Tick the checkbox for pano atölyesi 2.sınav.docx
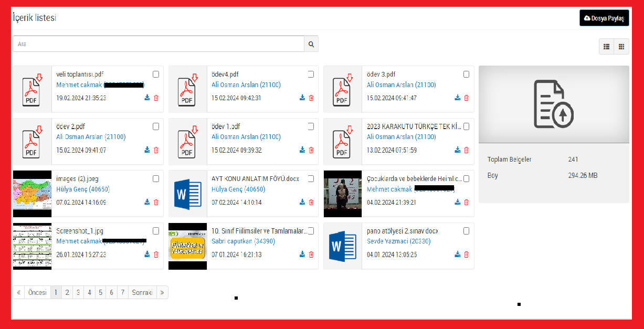Screen dimensions: 644x329 (x=467, y=231)
